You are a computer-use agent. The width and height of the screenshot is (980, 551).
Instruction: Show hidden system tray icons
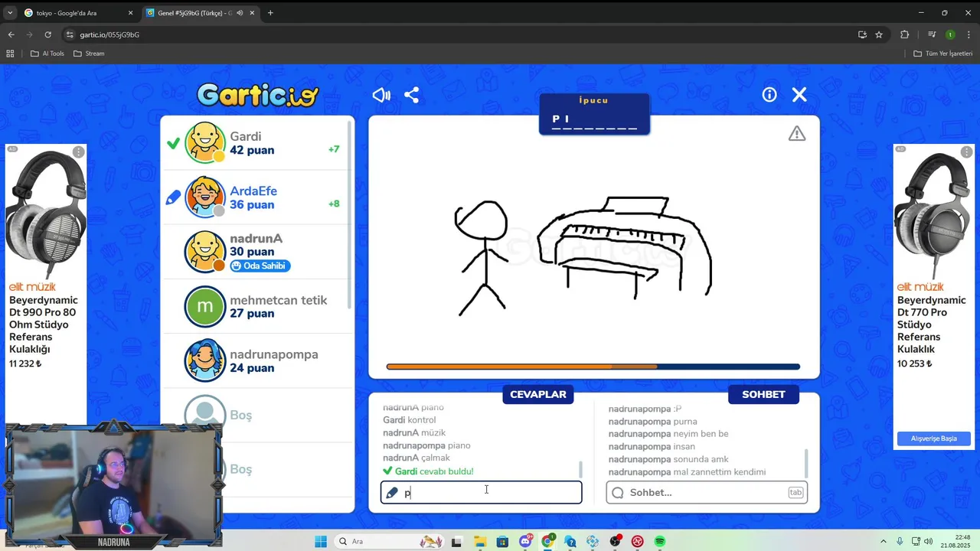[883, 542]
